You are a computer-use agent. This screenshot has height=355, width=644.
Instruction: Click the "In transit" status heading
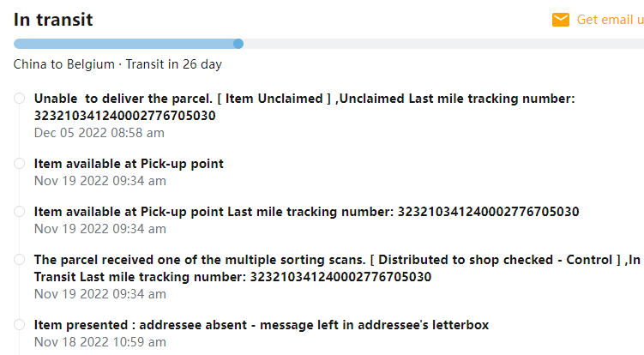53,20
